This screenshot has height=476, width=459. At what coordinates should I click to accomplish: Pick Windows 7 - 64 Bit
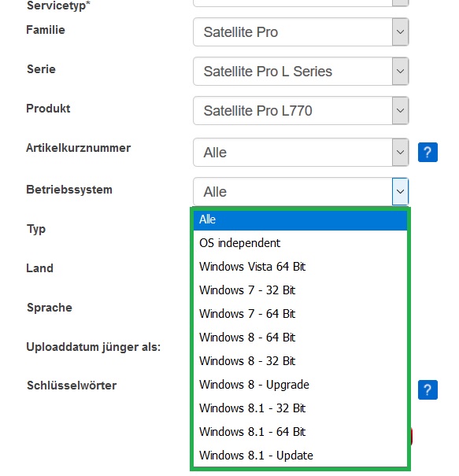point(300,314)
